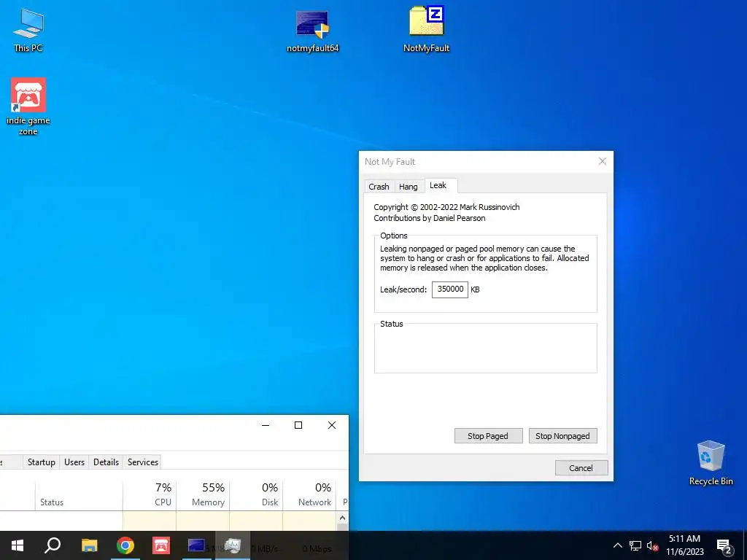Click Task Manager scrollbar up arrow
747x560 pixels.
[342, 518]
